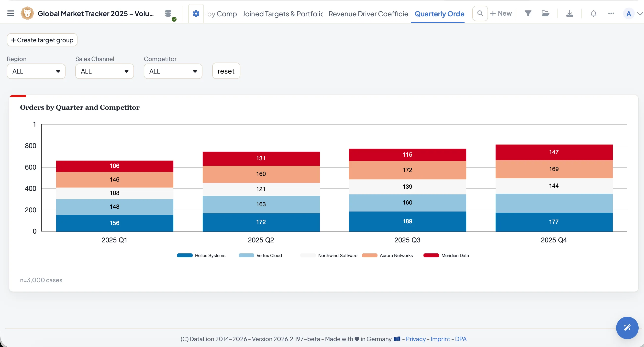Click the 2025 Q1 Meridian segment 106

coord(114,166)
